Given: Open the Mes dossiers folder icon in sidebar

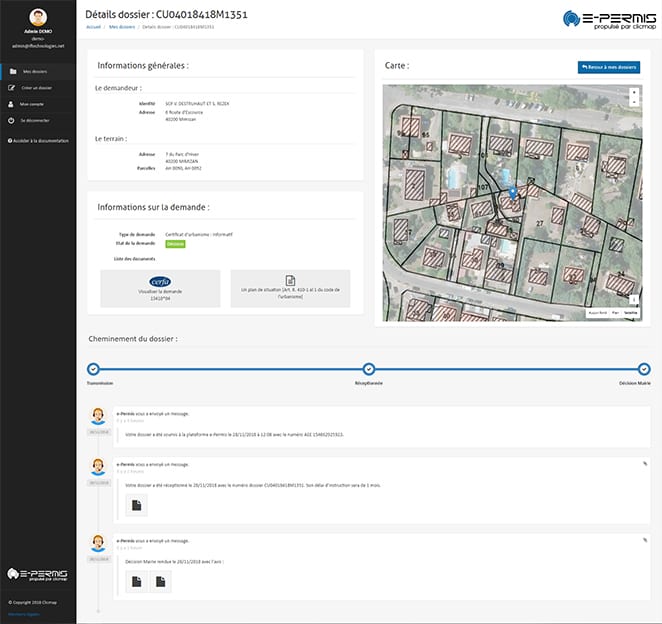Looking at the screenshot, I should coord(12,72).
